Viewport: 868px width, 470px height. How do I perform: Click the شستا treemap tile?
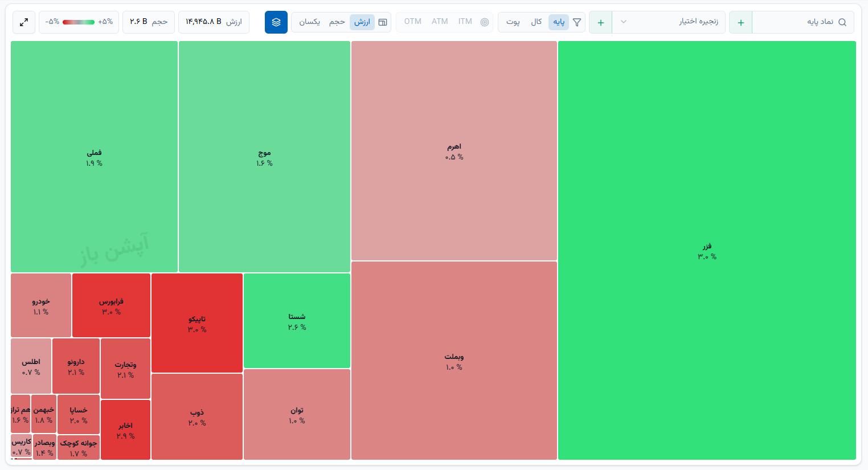297,321
